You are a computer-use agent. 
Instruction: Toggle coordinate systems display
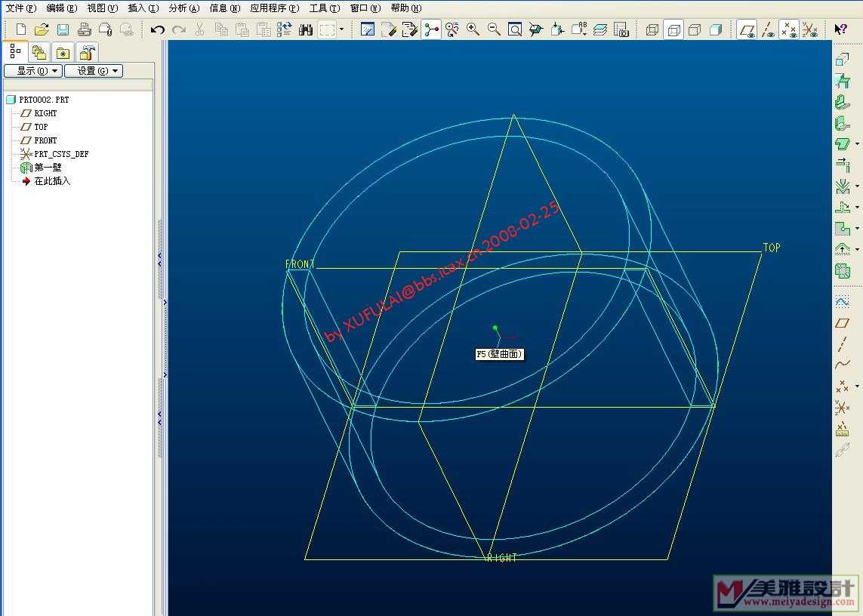pos(809,29)
